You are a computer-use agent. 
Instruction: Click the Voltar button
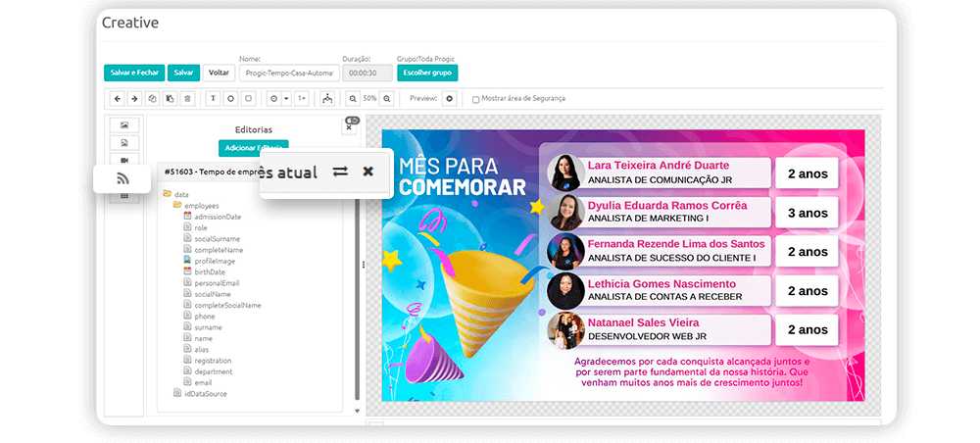point(219,73)
